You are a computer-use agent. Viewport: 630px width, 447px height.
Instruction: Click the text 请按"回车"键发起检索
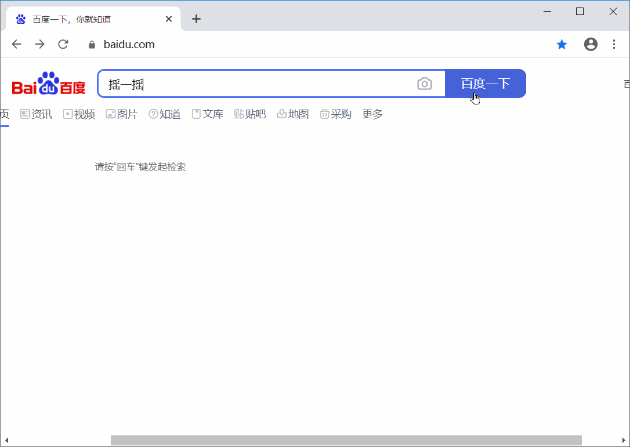click(x=140, y=167)
